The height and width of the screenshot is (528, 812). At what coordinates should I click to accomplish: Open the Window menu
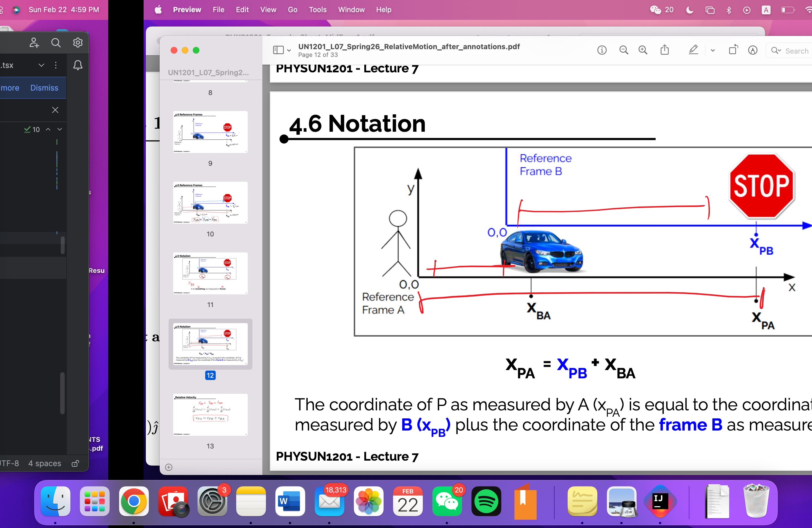pyautogui.click(x=351, y=10)
